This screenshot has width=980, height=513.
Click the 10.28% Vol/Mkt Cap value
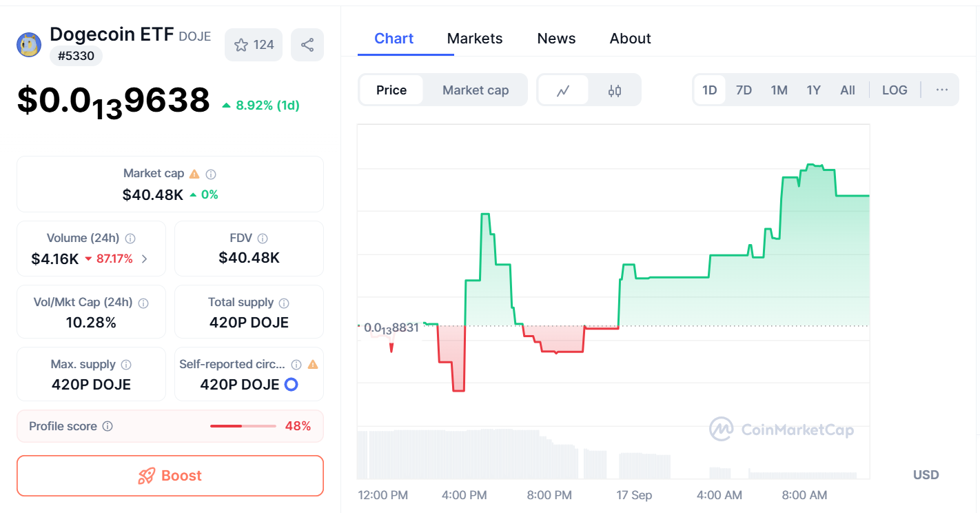pyautogui.click(x=91, y=323)
